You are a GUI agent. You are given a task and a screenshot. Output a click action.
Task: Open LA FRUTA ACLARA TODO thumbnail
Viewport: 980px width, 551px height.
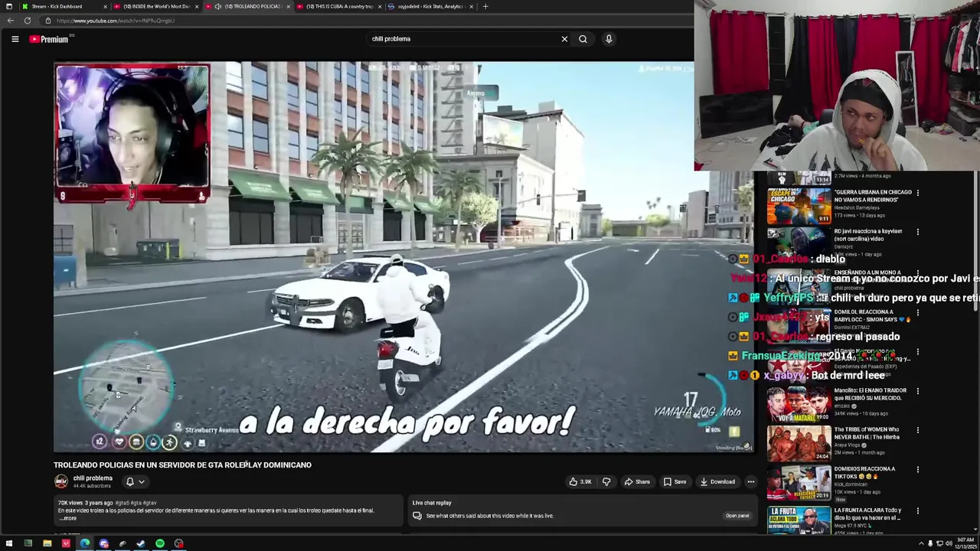799,520
